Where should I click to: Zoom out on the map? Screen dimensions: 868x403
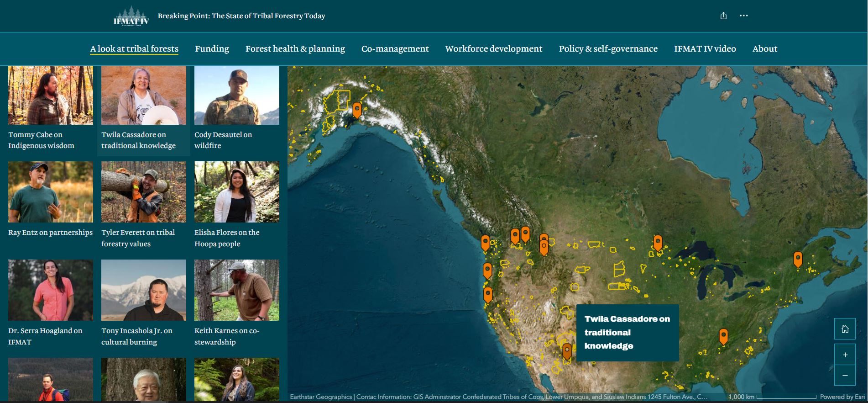(845, 375)
